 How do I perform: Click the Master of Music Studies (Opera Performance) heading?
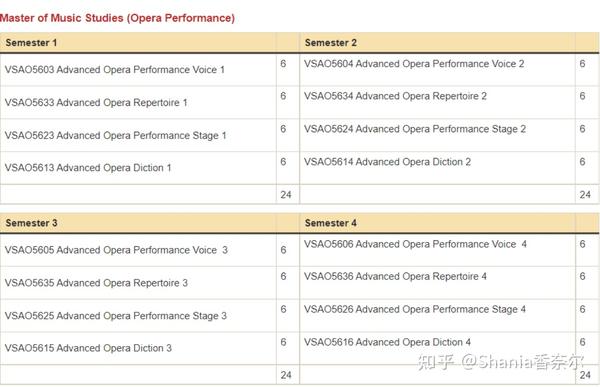[117, 18]
